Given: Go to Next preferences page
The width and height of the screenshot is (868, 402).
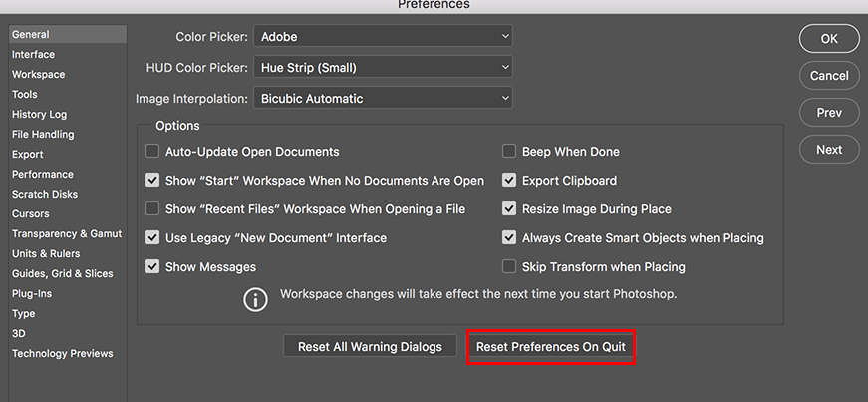Looking at the screenshot, I should click(x=828, y=150).
